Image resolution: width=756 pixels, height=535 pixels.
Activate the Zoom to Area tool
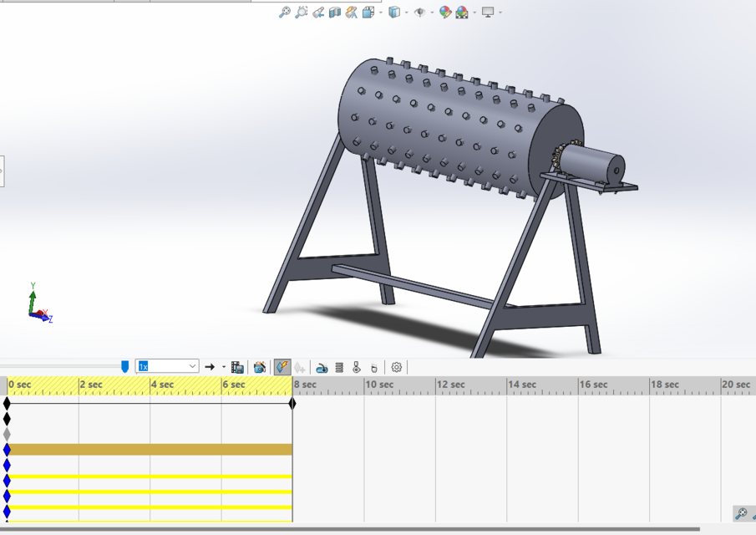tap(302, 13)
